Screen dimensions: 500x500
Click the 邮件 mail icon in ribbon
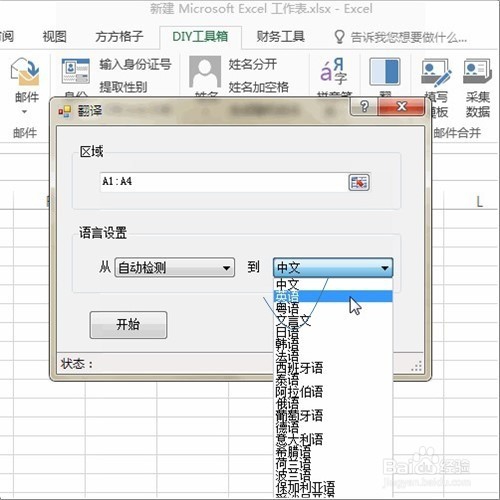25,72
